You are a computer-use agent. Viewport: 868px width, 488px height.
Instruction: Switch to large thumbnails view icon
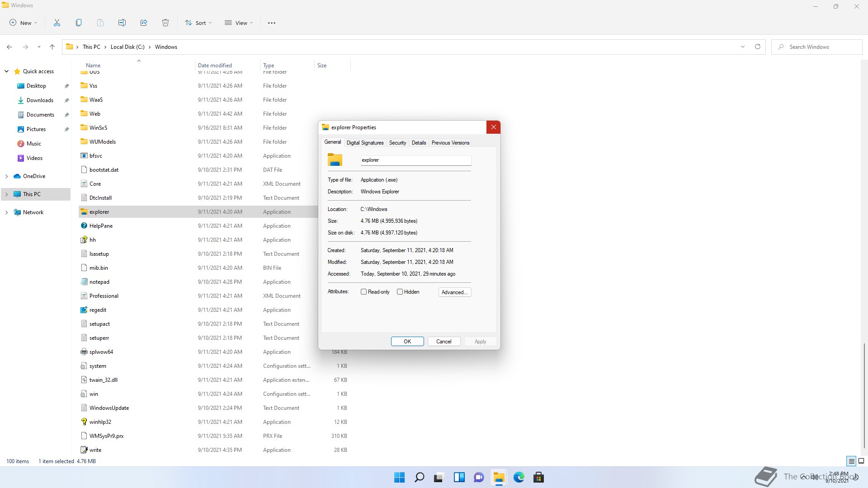point(861,461)
